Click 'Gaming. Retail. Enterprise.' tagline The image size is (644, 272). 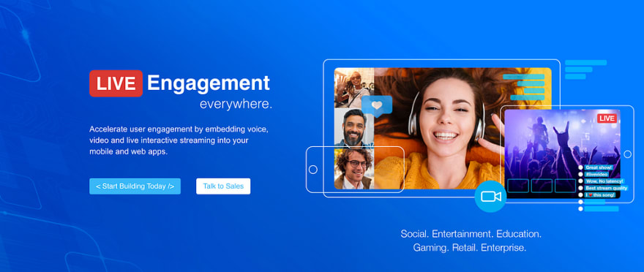point(470,248)
